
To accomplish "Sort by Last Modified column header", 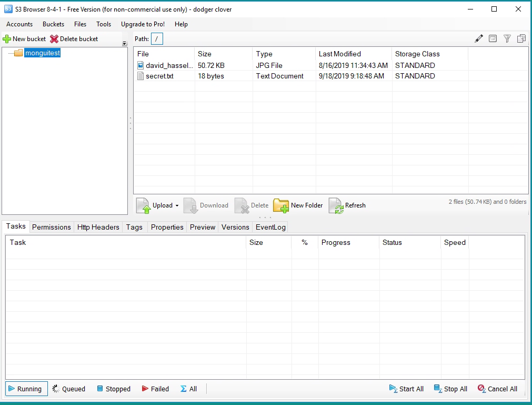I will click(354, 54).
